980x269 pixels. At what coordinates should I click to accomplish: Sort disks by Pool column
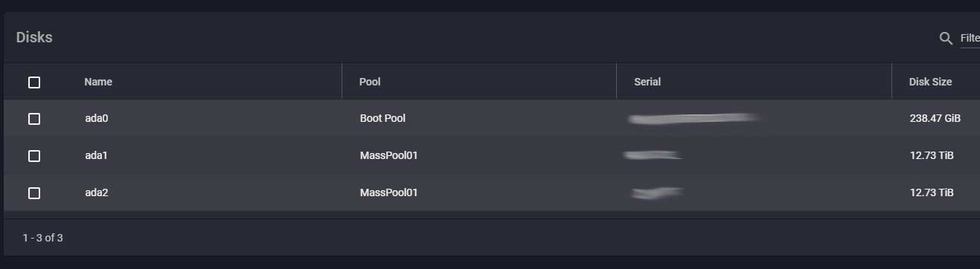[x=370, y=82]
